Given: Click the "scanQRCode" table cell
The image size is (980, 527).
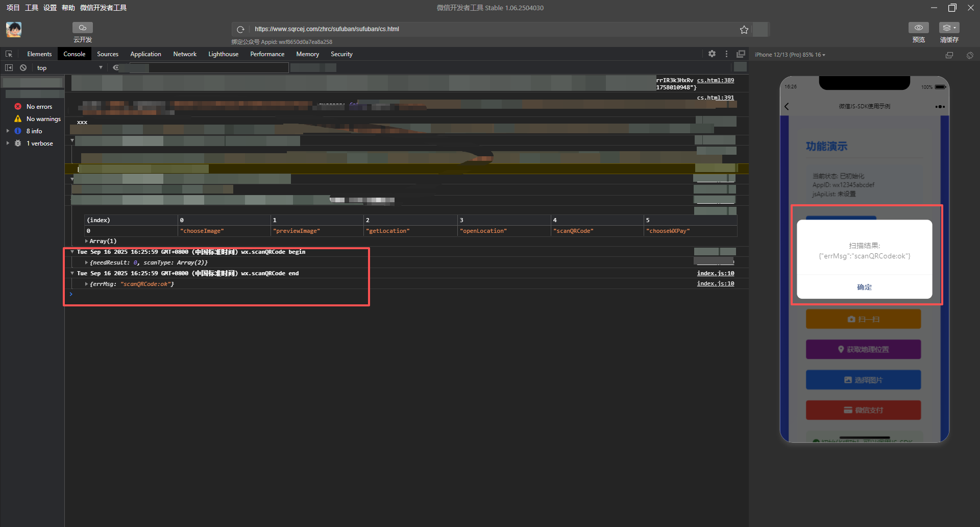Looking at the screenshot, I should [x=597, y=231].
